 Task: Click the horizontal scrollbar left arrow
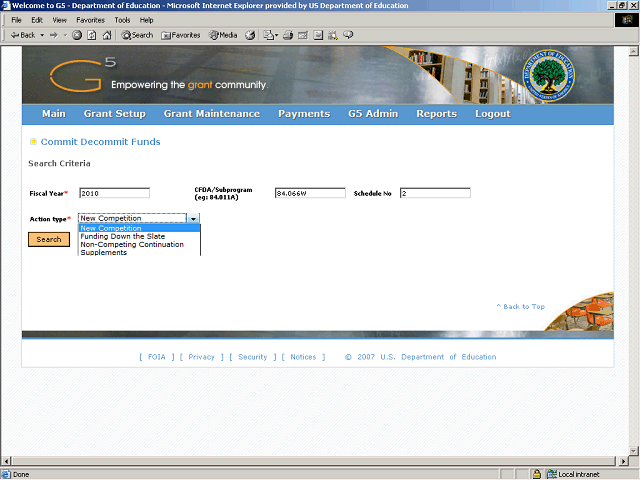(x=6, y=461)
